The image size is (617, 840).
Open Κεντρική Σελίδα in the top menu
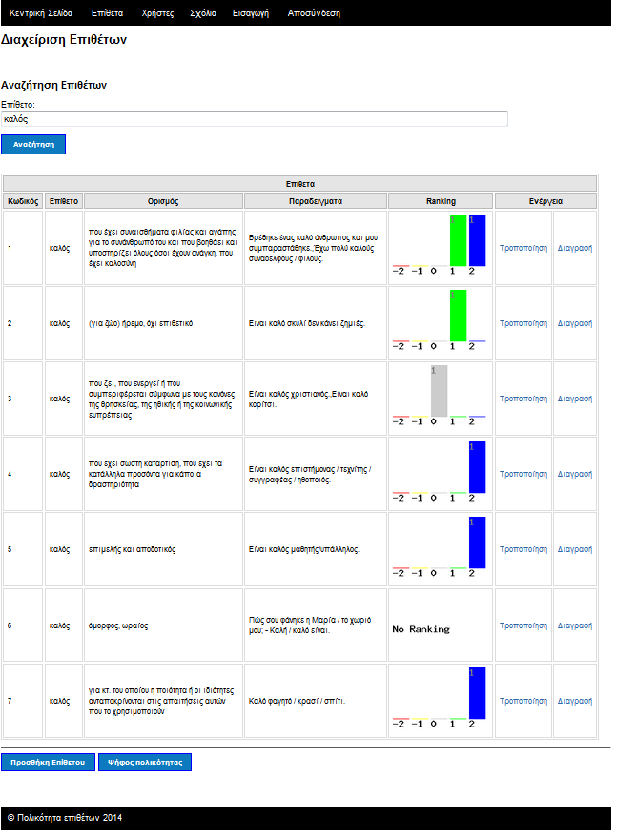tap(41, 13)
